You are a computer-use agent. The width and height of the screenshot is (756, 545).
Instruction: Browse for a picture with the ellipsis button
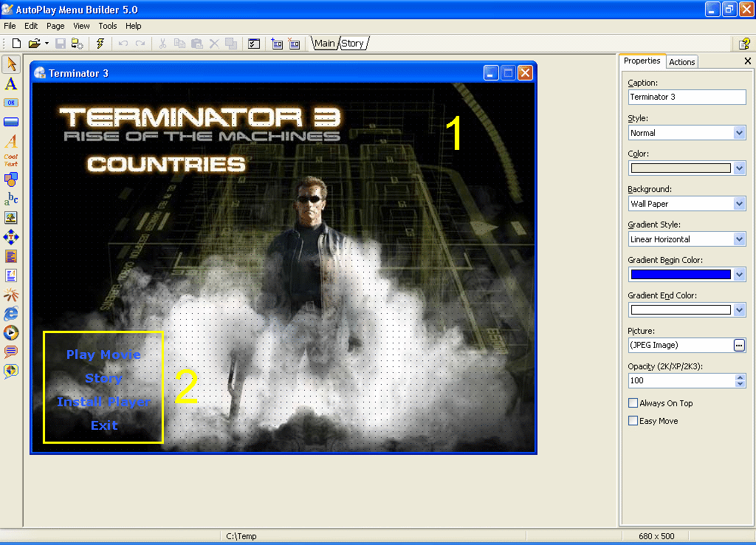coord(739,346)
